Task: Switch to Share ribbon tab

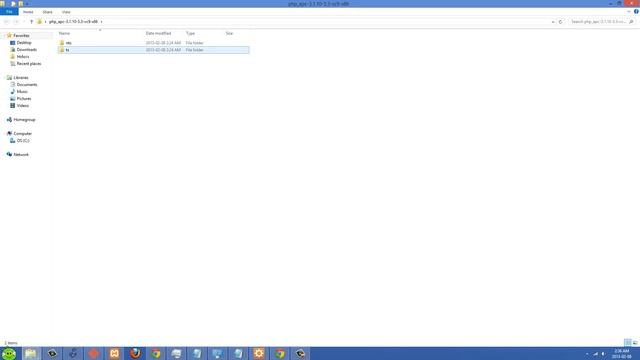Action: [x=47, y=12]
